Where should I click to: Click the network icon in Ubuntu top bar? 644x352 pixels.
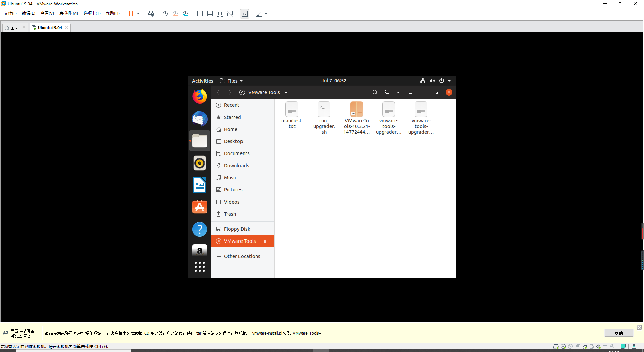[423, 81]
